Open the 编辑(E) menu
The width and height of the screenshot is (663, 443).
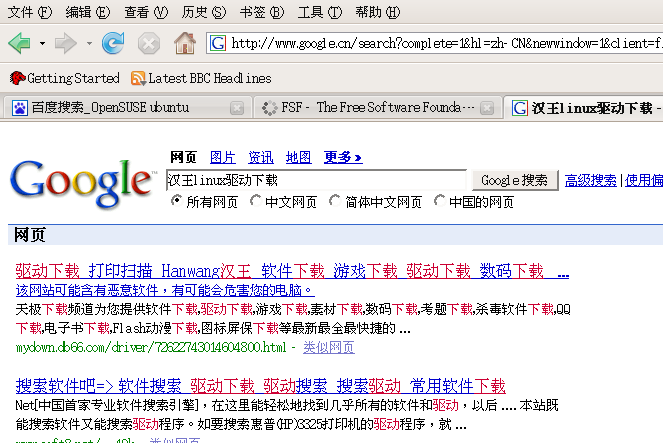[x=88, y=12]
